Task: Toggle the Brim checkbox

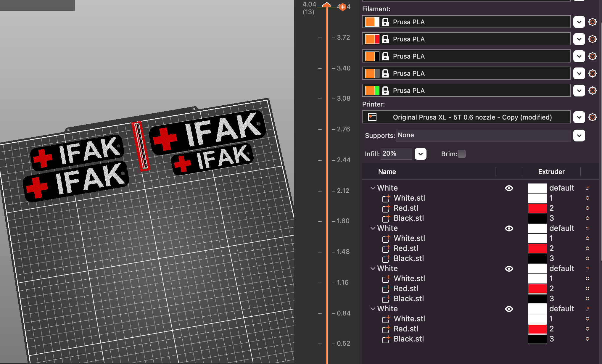Action: (461, 154)
